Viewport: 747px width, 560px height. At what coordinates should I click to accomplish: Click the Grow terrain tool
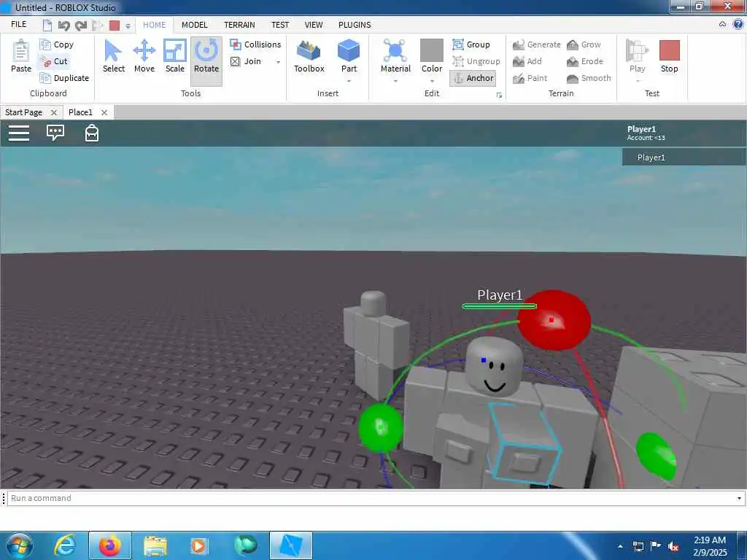[584, 44]
